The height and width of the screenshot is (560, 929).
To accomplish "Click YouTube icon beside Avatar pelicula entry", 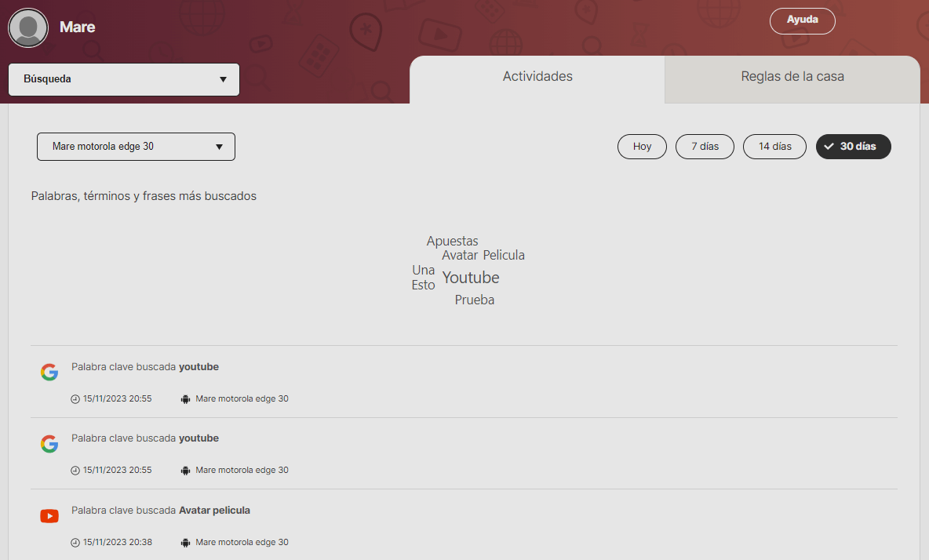I will click(x=49, y=516).
